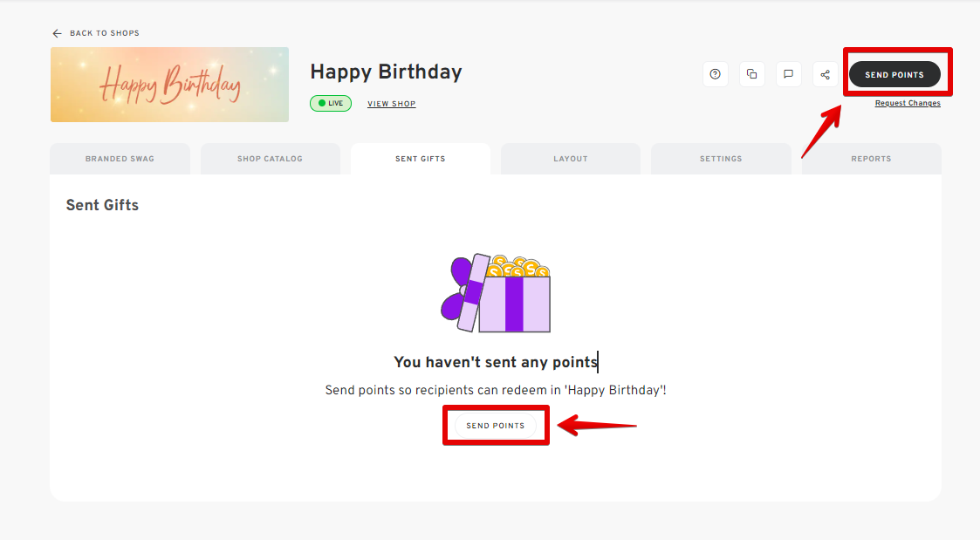Screen dimensions: 980x540
Task: Click the Happy Birthday shop title
Action: tap(386, 72)
